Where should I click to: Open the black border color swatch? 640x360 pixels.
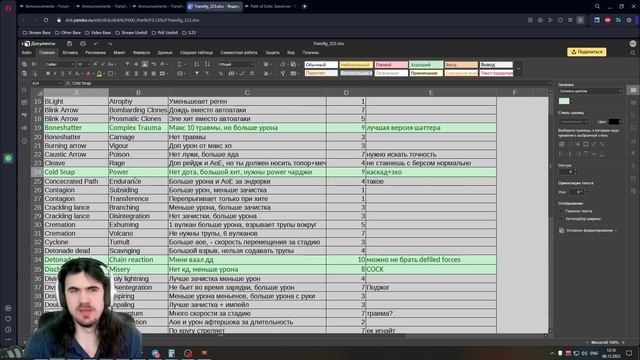tap(614, 122)
